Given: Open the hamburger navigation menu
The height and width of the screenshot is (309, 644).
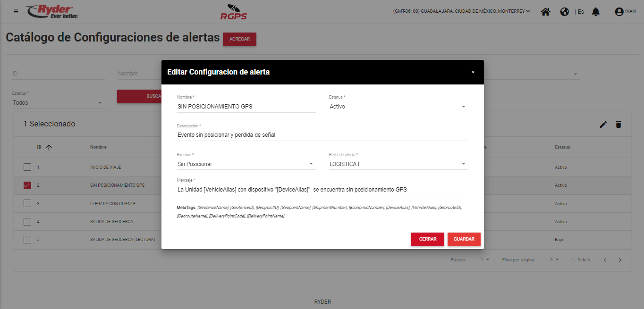Looking at the screenshot, I should 16,11.
